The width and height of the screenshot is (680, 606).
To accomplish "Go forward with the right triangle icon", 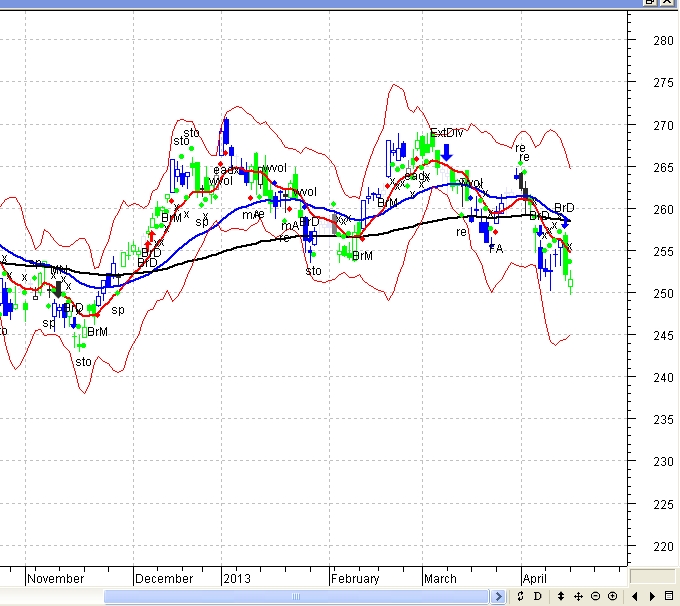I will coord(652,597).
